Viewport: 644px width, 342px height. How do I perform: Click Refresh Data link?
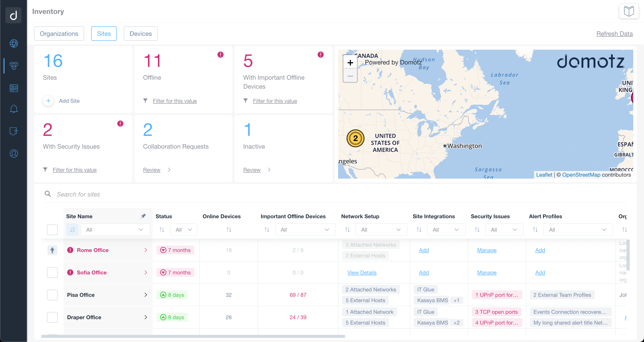[x=615, y=33]
